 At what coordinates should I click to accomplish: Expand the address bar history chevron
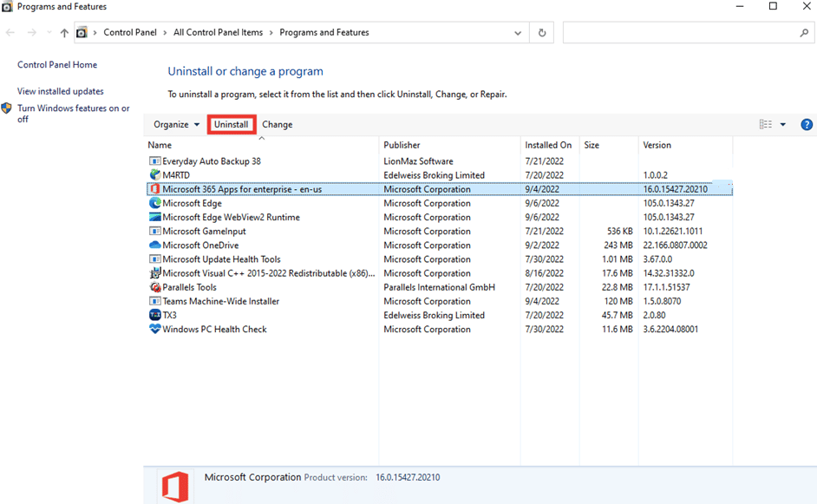pos(518,32)
